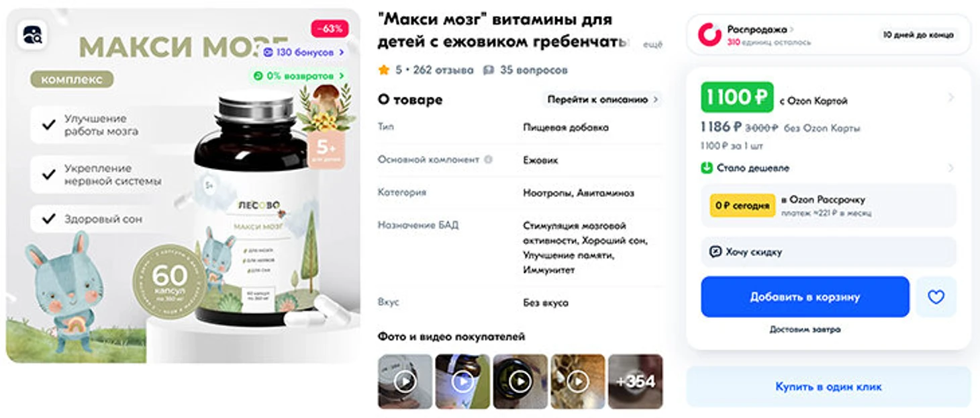Click Добавить в корзину button
Image resolution: width=980 pixels, height=418 pixels.
[805, 296]
